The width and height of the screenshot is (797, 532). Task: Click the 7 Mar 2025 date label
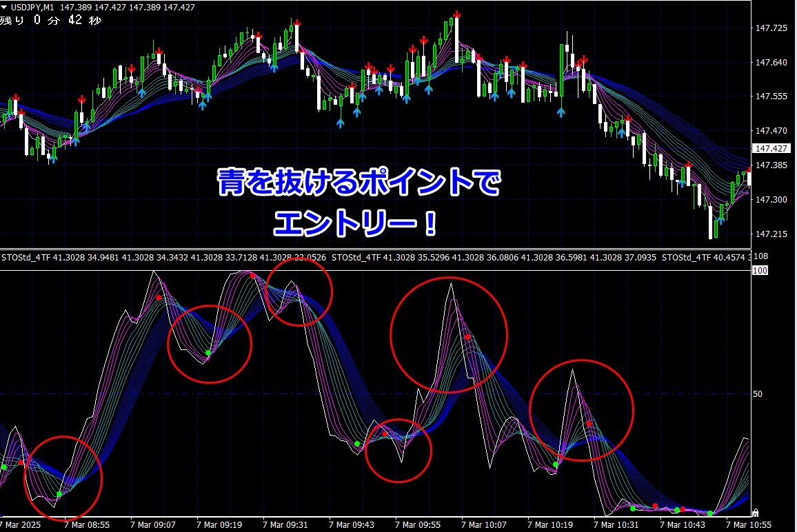point(20,524)
